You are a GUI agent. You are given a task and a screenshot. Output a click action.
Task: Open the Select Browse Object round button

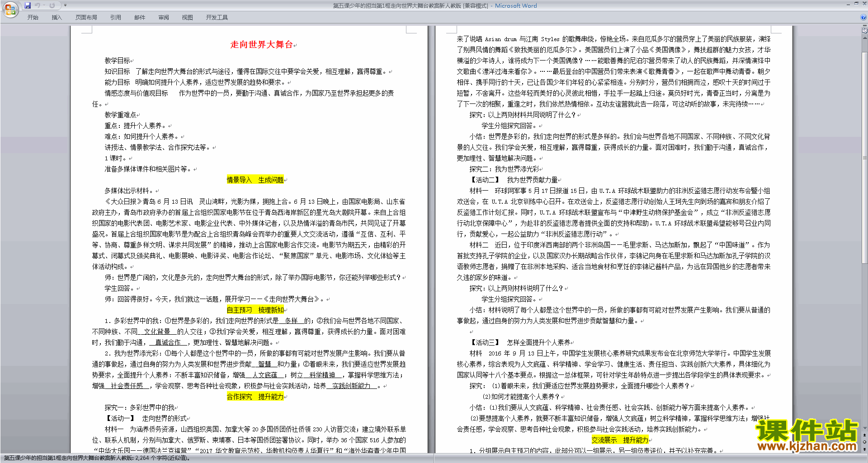click(x=865, y=442)
